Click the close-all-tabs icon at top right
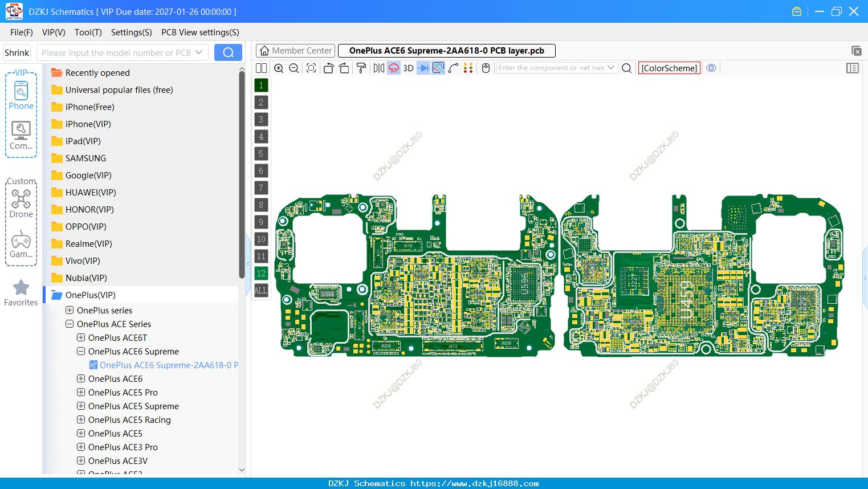The image size is (868, 489). point(856,51)
